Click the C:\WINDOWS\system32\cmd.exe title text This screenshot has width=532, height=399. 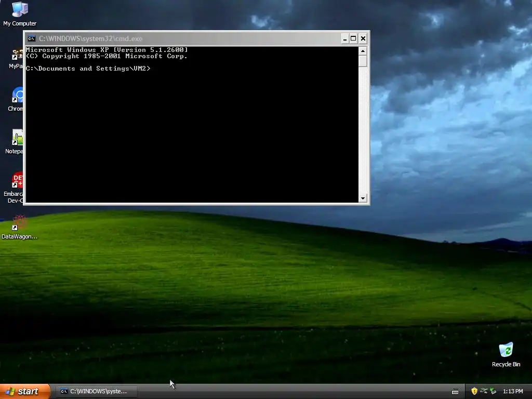click(90, 38)
